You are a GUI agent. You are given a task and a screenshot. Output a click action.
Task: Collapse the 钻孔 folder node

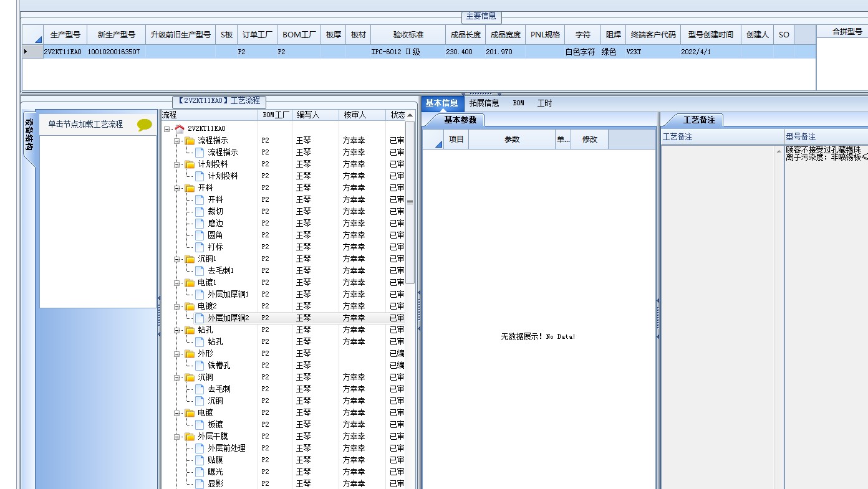(177, 330)
